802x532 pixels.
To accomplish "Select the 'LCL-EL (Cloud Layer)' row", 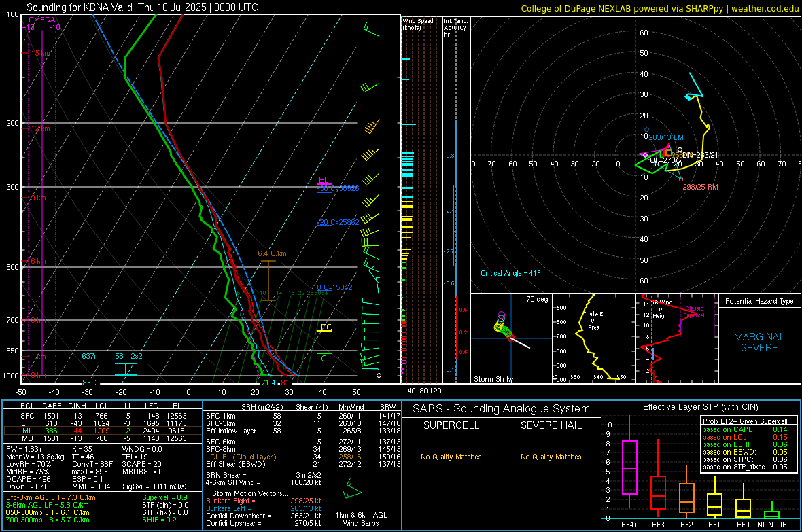I will tap(303, 457).
